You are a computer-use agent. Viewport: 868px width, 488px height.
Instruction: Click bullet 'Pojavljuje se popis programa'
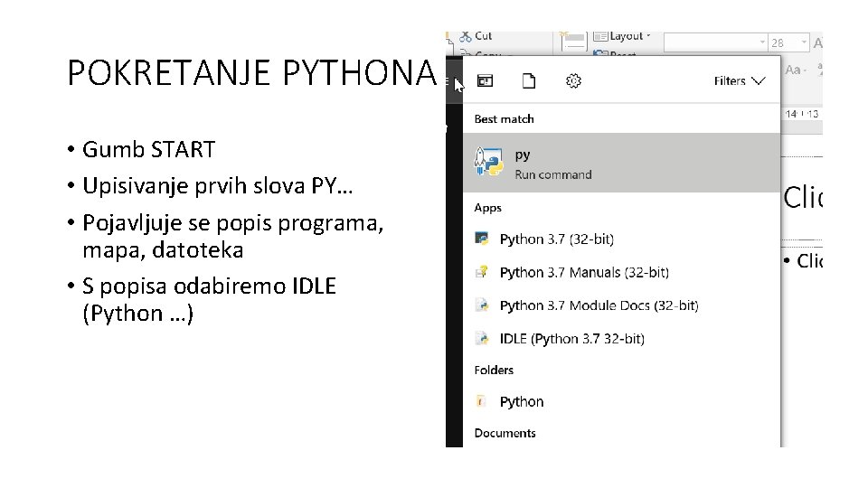coord(233,236)
